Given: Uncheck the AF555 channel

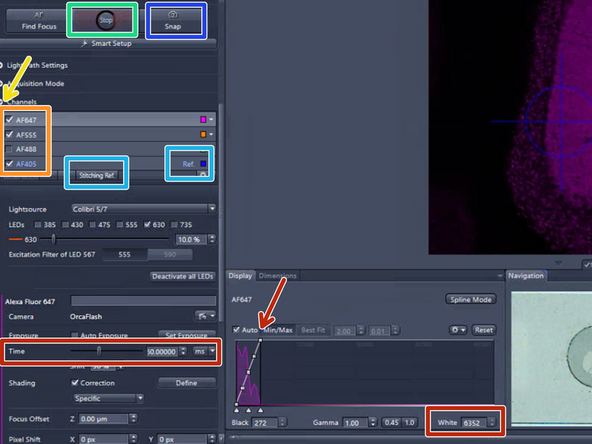Looking at the screenshot, I should [x=9, y=134].
